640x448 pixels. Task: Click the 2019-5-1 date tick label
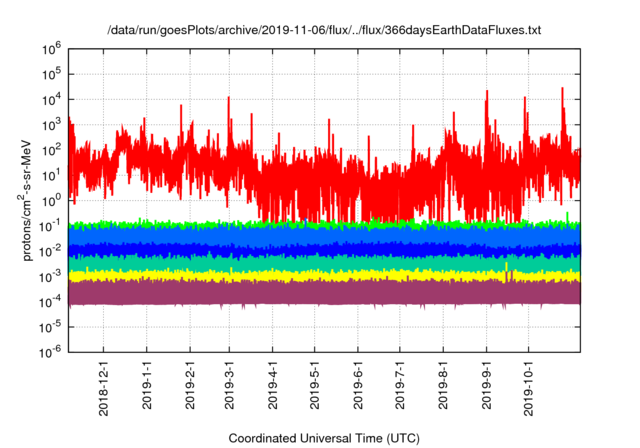click(315, 385)
